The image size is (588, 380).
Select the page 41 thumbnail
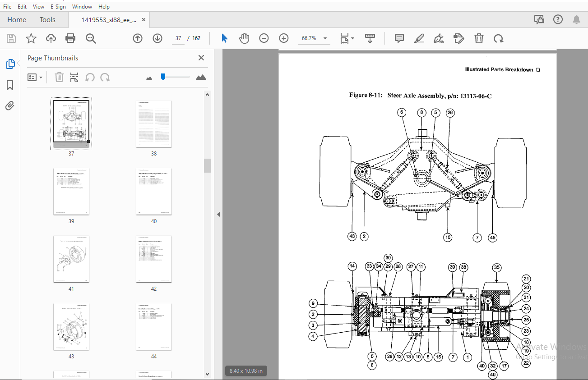point(71,259)
